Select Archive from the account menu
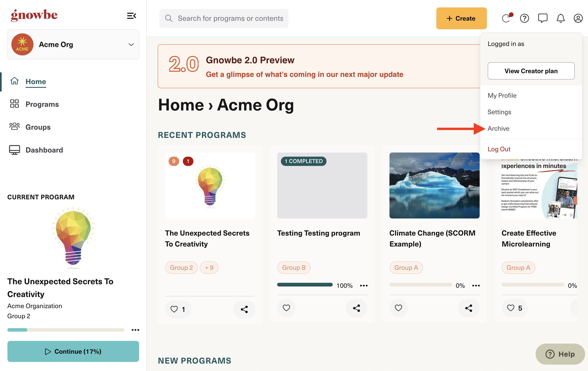Viewport: 588px width, 371px height. click(498, 129)
